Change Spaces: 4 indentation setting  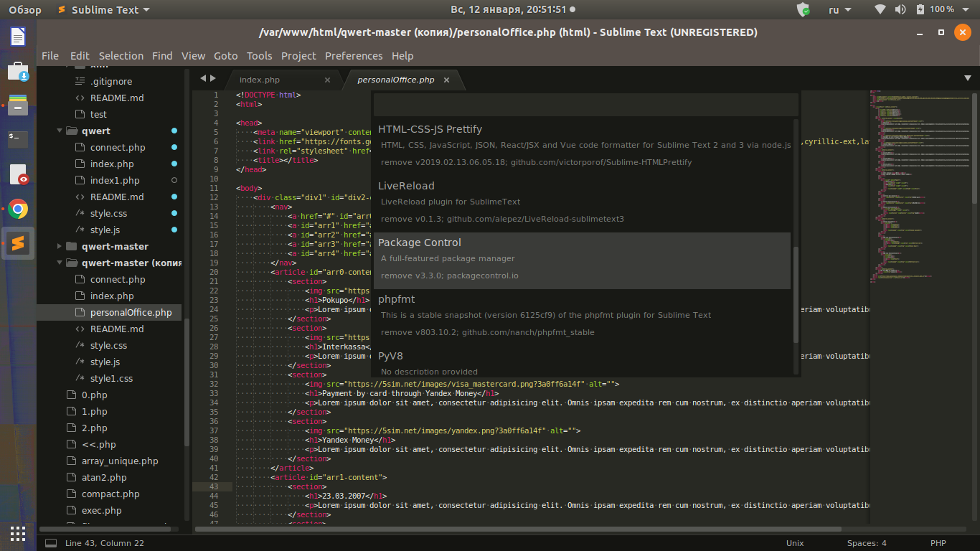[x=867, y=543]
